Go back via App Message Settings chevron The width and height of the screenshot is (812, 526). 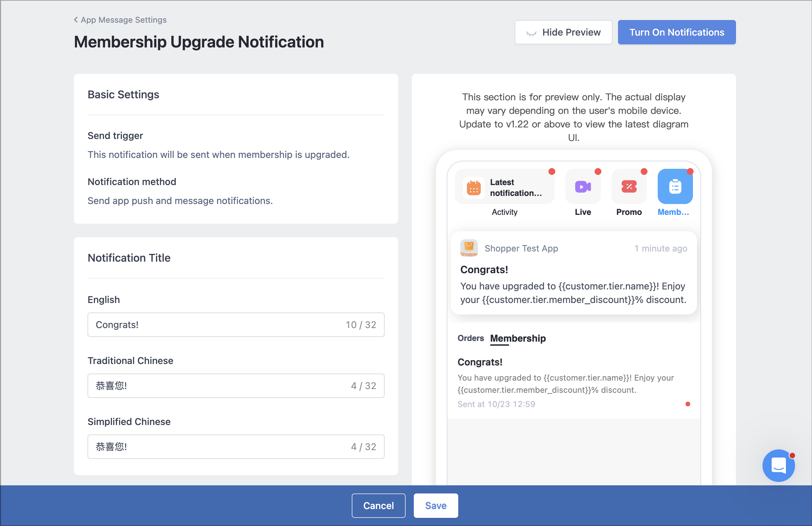pyautogui.click(x=76, y=20)
